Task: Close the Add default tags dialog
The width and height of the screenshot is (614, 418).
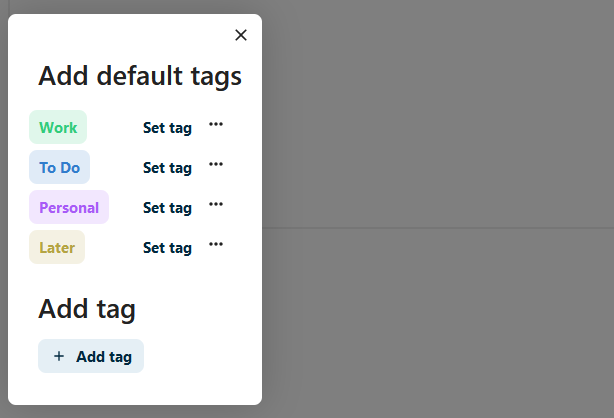Action: point(241,35)
